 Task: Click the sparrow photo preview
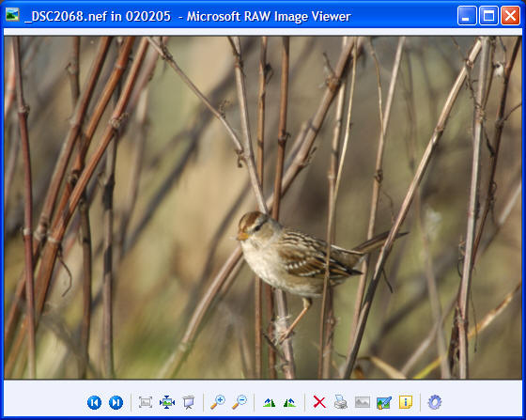pos(263,208)
